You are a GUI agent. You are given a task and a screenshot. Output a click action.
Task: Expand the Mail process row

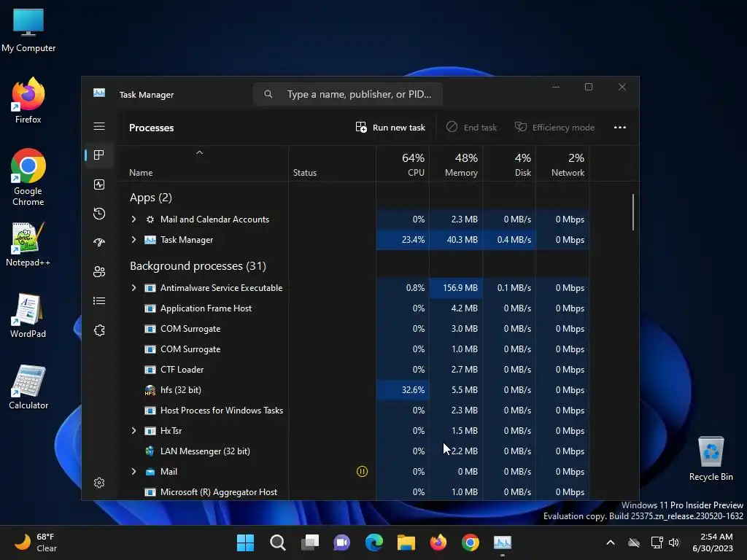coord(134,472)
